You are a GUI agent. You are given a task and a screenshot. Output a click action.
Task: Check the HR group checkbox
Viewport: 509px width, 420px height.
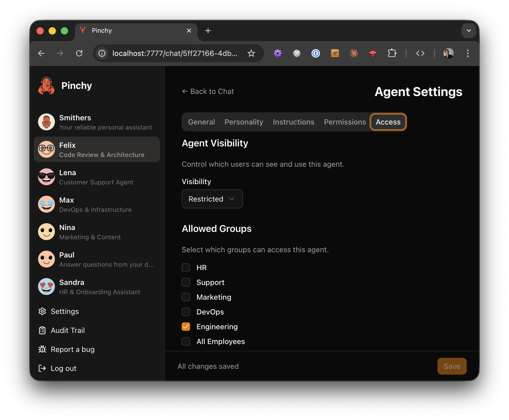[186, 267]
